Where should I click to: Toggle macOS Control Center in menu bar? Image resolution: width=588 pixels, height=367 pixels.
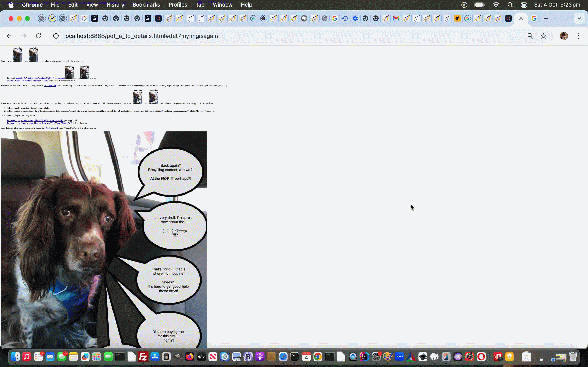point(524,5)
